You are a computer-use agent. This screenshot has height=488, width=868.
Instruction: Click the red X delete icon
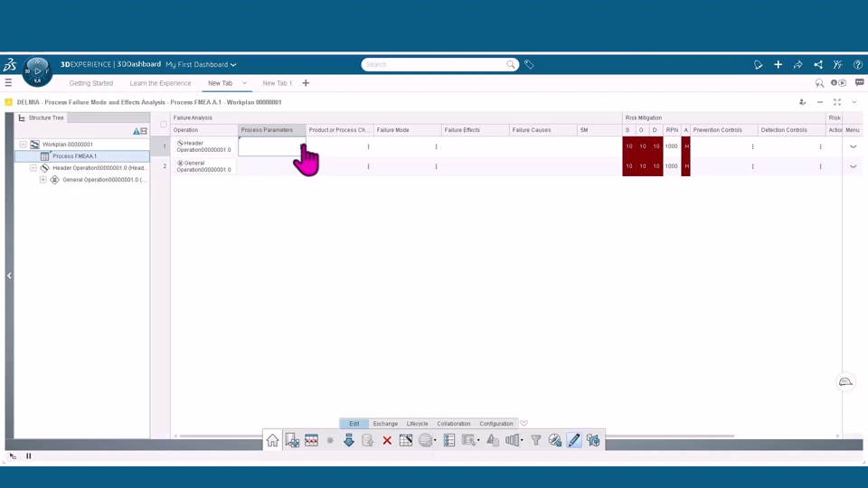point(387,441)
